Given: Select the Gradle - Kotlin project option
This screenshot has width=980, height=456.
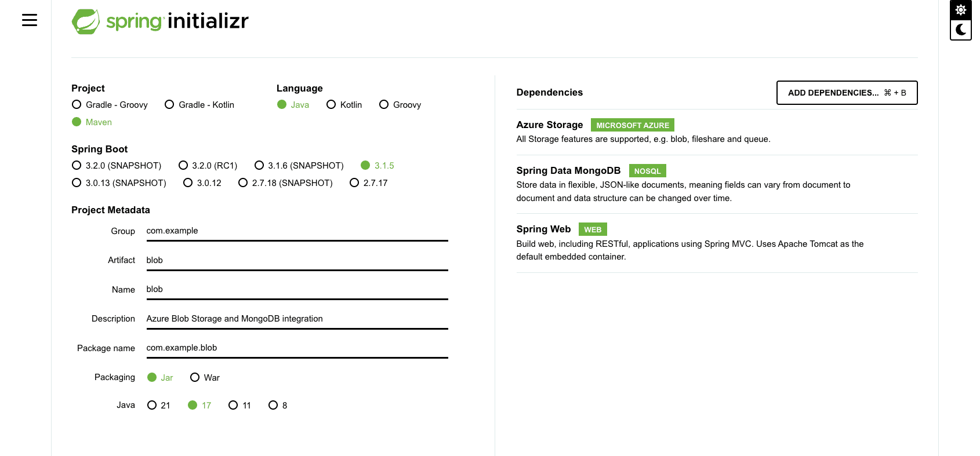Looking at the screenshot, I should 170,105.
